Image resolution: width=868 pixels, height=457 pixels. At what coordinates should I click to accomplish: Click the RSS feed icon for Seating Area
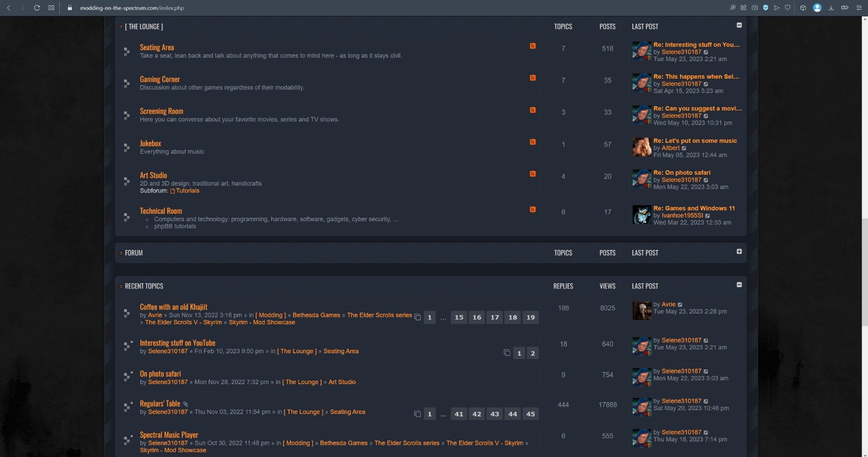click(x=532, y=46)
